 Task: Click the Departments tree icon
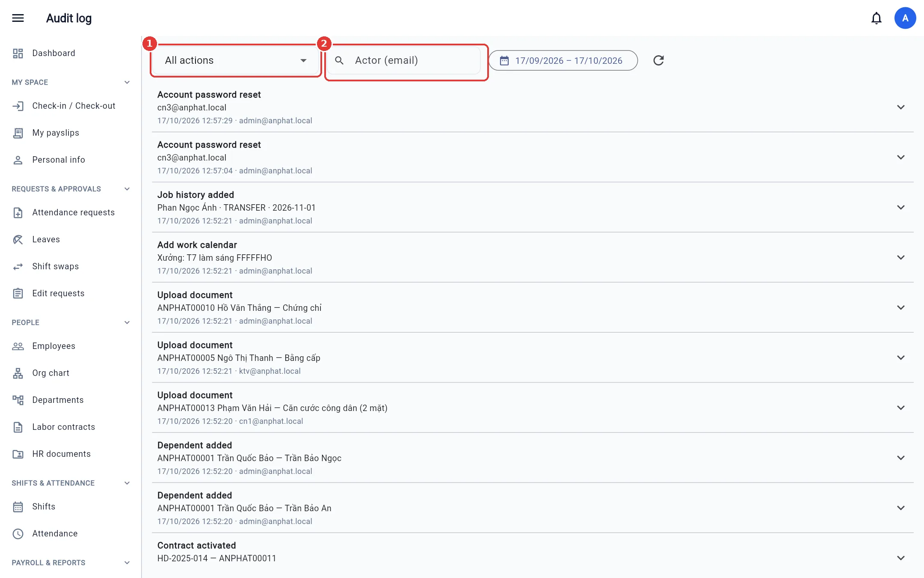point(18,400)
